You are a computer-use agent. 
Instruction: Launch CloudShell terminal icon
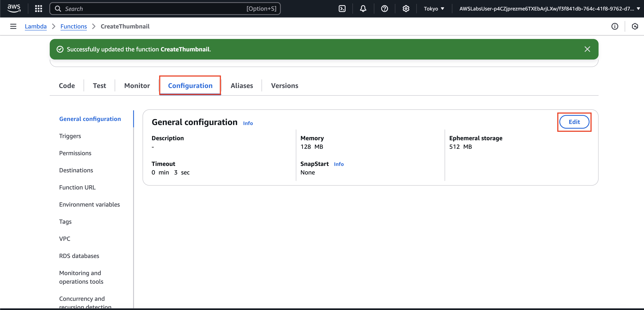[x=342, y=9]
